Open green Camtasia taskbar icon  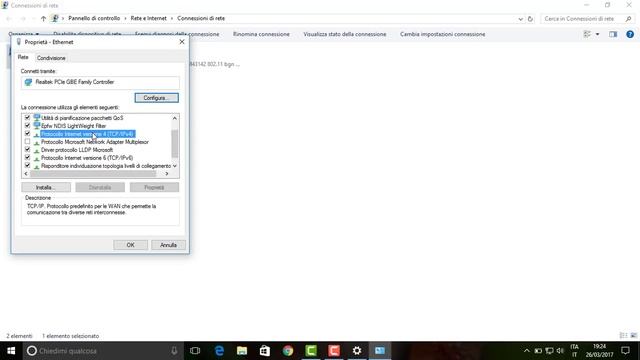point(311,351)
